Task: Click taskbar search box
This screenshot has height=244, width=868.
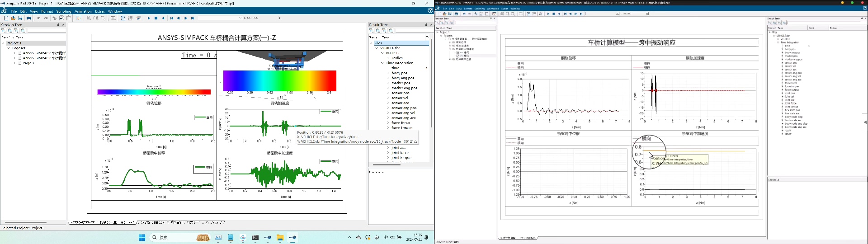Action: (x=181, y=237)
